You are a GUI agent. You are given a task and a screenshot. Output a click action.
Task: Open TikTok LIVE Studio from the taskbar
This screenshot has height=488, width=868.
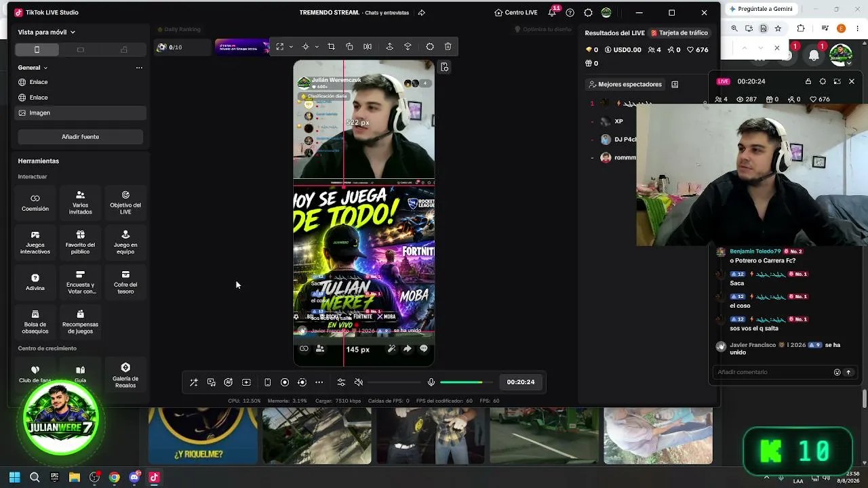[154, 477]
